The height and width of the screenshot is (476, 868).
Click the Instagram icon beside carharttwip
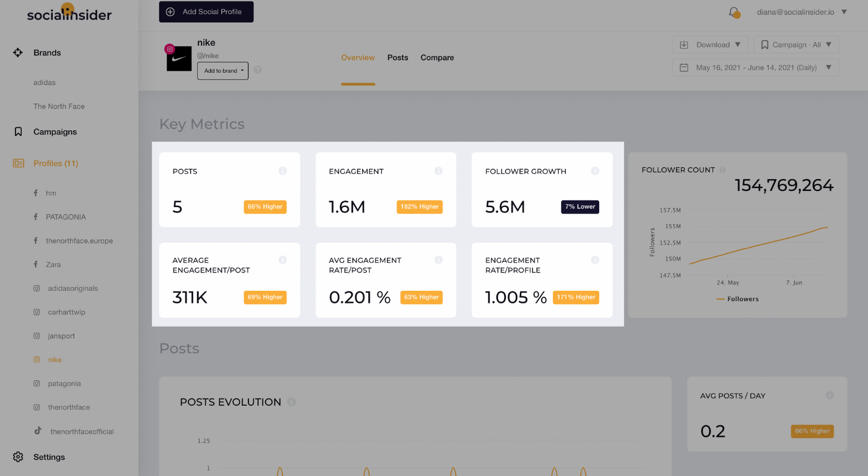pyautogui.click(x=36, y=312)
